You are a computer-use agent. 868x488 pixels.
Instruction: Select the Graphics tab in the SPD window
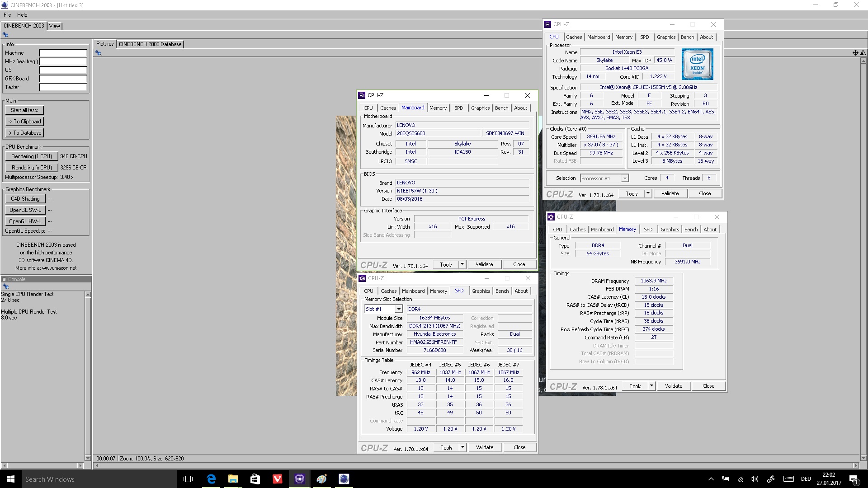(x=481, y=291)
